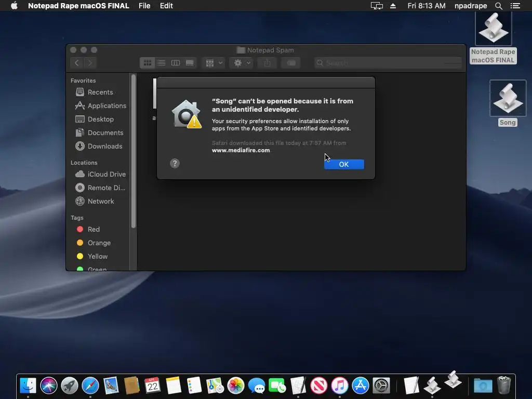
Task: Click the Gatekeeper warning icon in the dialog
Action: pyautogui.click(x=187, y=114)
